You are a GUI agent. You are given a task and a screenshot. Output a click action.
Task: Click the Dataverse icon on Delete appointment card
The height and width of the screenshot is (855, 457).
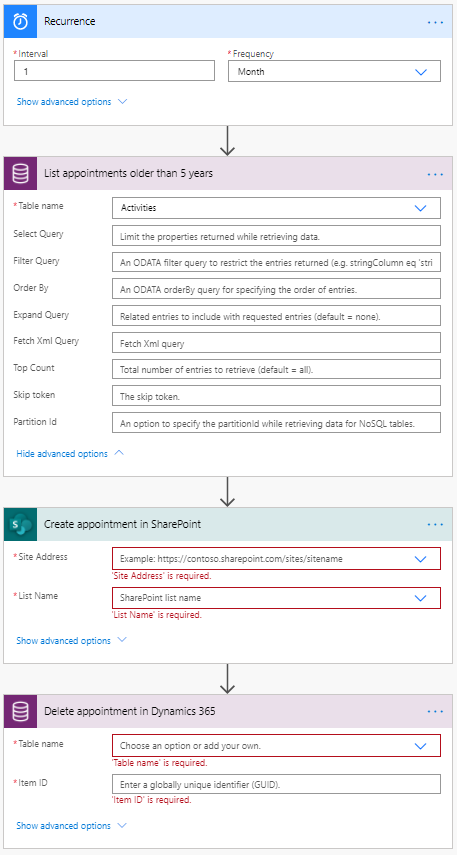[x=20, y=711]
